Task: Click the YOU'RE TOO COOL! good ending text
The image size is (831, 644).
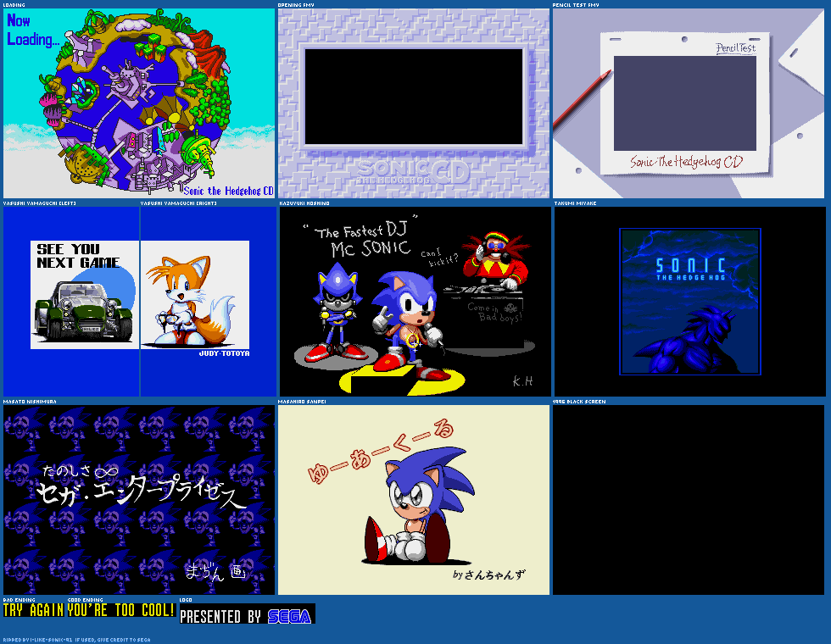Action: 120,610
